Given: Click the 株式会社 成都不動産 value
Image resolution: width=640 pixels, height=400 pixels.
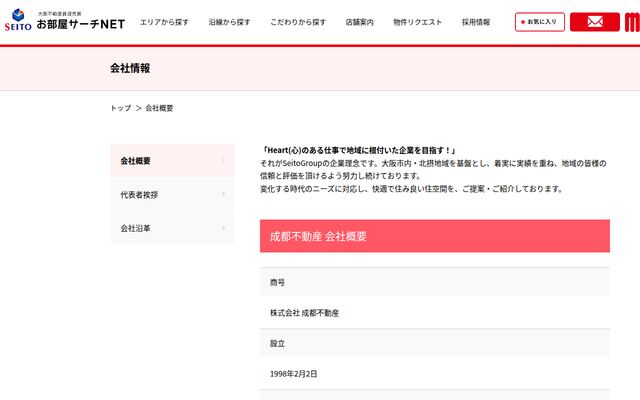Looking at the screenshot, I should pos(304,313).
